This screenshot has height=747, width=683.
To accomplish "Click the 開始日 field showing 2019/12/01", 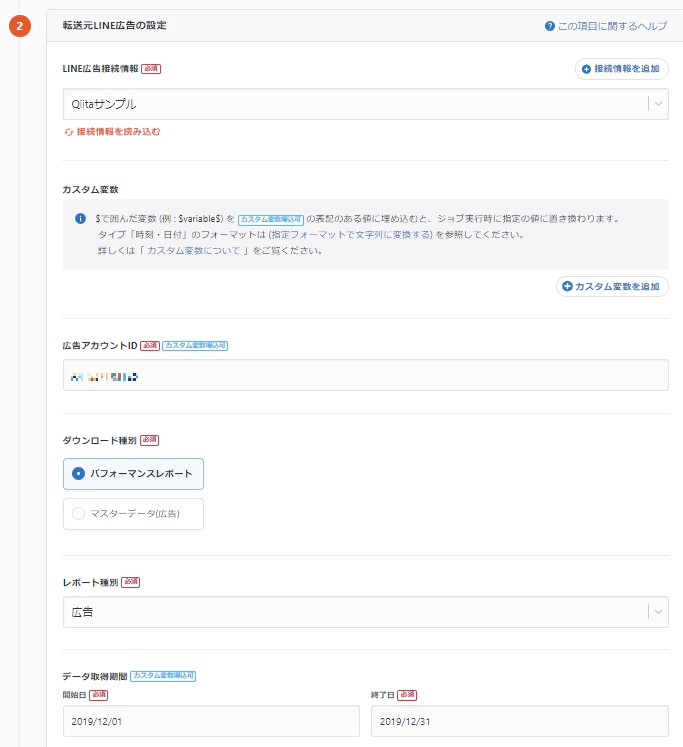I will 210,720.
